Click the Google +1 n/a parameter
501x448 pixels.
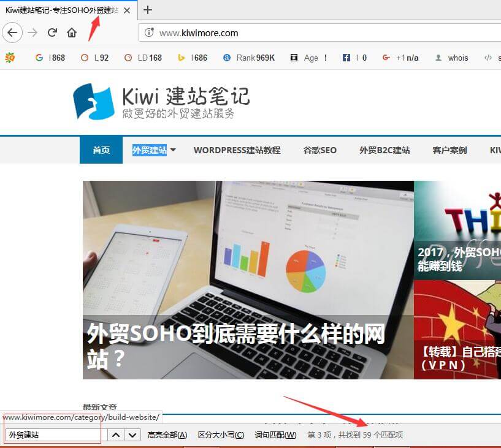(x=400, y=58)
